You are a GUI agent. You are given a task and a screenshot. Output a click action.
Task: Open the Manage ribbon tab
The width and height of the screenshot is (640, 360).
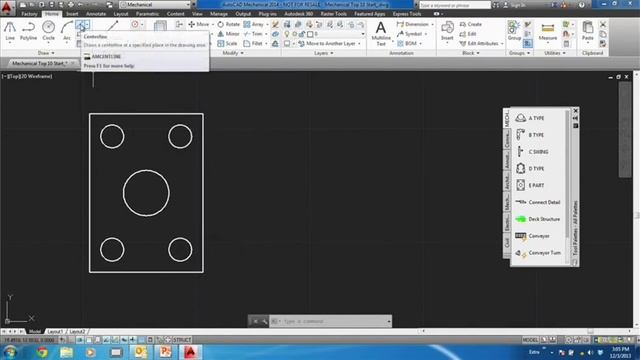(219, 14)
